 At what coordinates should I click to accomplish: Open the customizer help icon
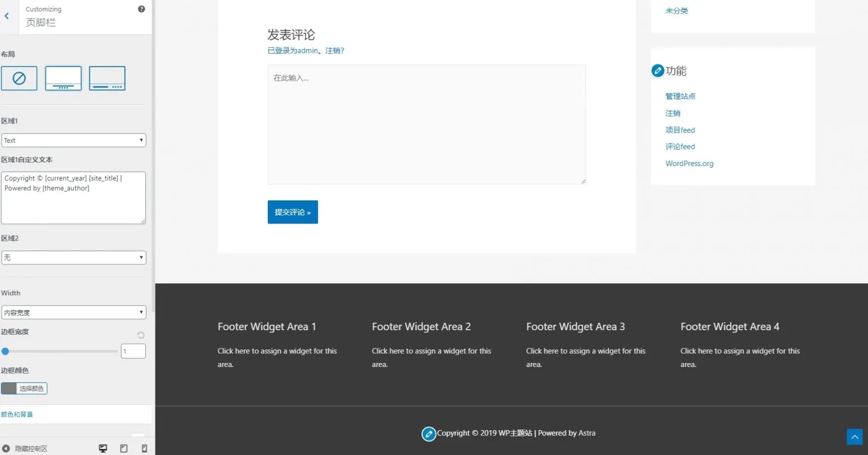tap(141, 9)
